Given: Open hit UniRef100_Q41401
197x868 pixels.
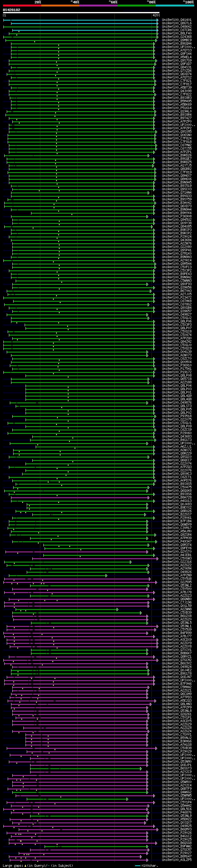Looking at the screenshot, I should click(177, 20).
